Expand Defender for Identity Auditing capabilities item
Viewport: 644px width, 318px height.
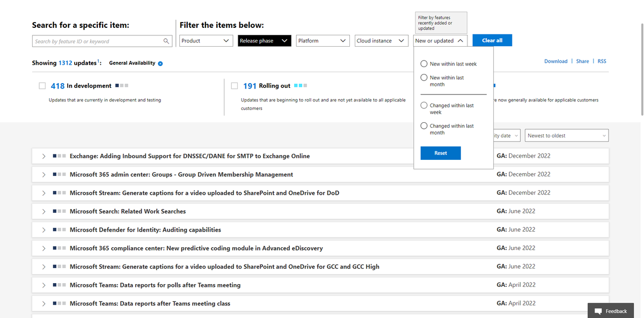coord(44,230)
